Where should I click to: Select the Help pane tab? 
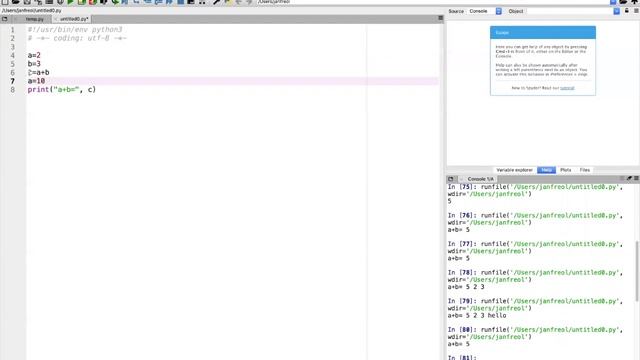point(547,170)
